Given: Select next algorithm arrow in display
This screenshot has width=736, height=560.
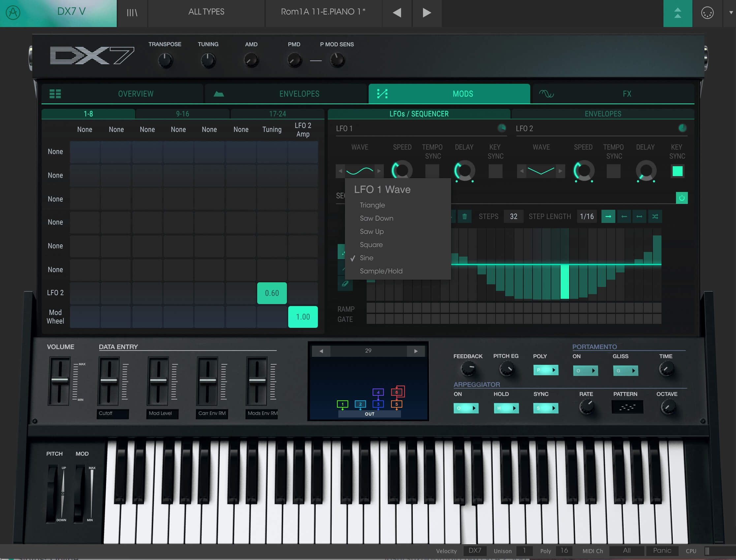Looking at the screenshot, I should click(x=416, y=351).
